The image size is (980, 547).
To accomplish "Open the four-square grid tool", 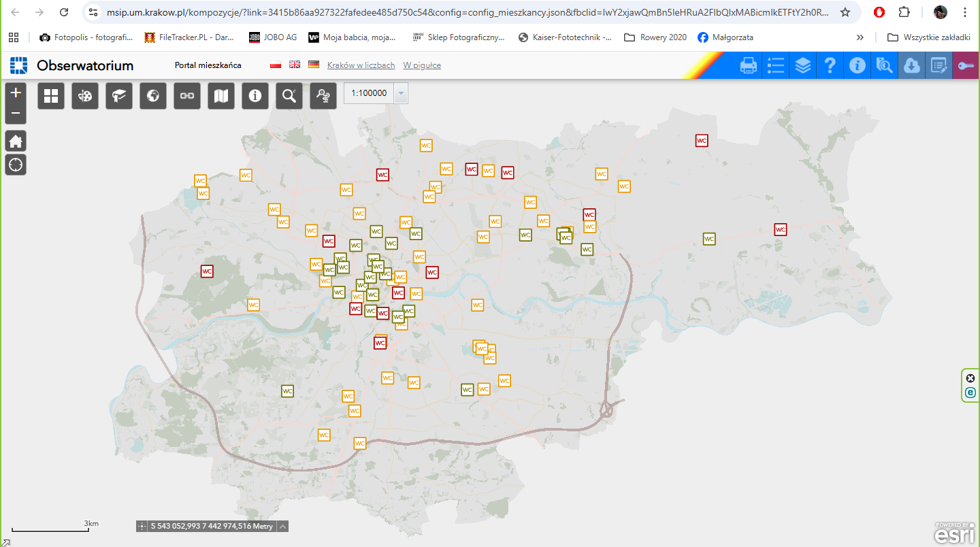I will click(51, 96).
